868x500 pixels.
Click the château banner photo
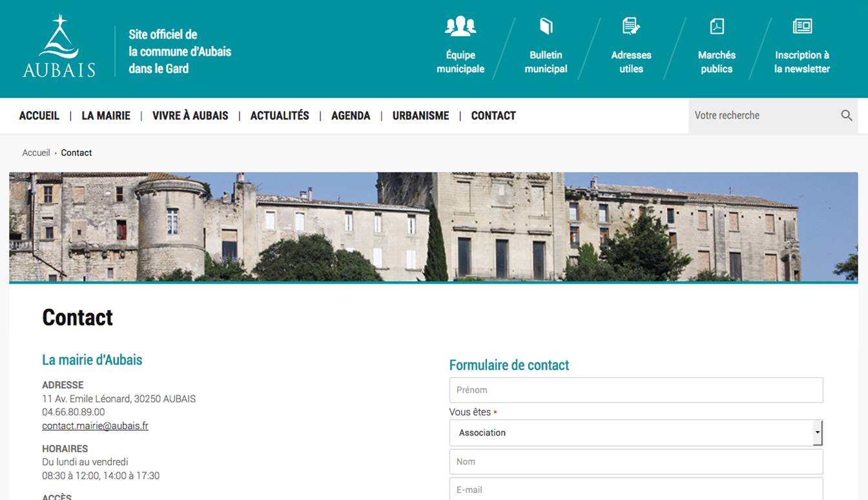[433, 227]
